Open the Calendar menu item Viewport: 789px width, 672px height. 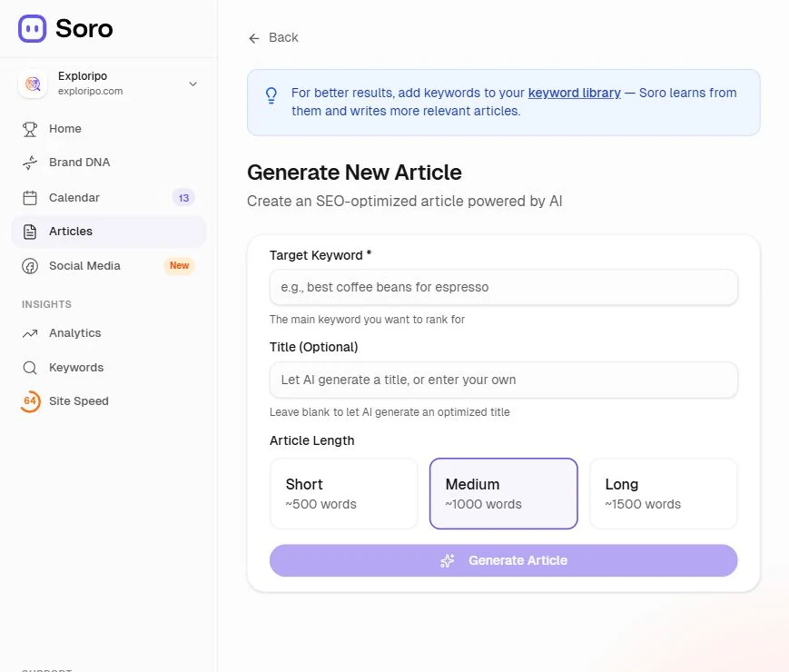(x=109, y=198)
